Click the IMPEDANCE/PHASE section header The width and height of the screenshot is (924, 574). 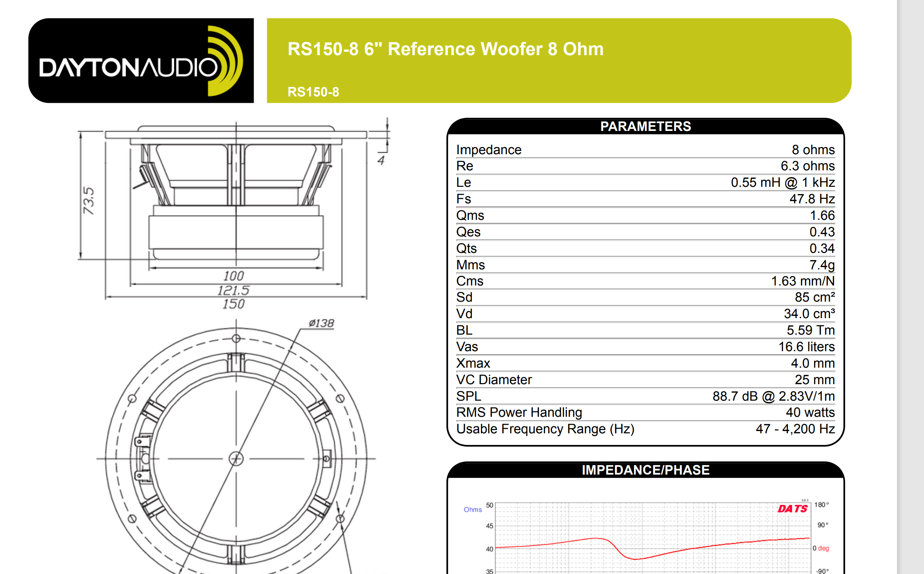click(645, 470)
